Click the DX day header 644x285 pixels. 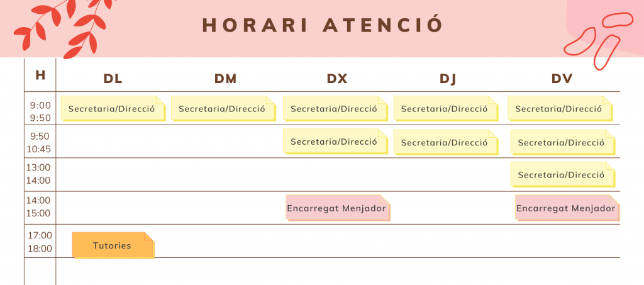(337, 79)
